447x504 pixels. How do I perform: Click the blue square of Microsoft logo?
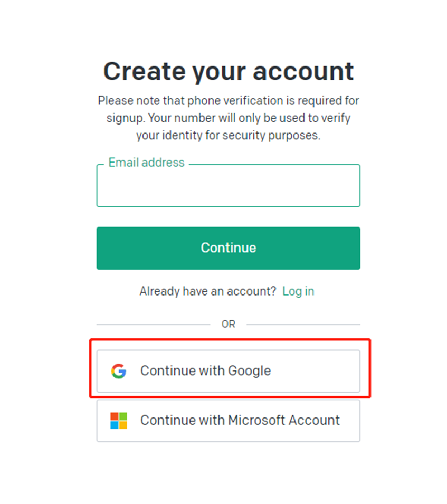click(115, 425)
